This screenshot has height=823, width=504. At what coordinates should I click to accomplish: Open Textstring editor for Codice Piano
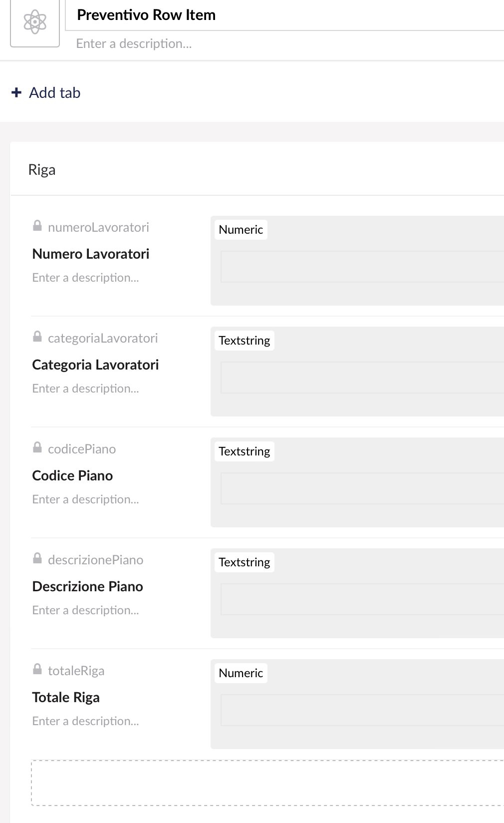(357, 482)
